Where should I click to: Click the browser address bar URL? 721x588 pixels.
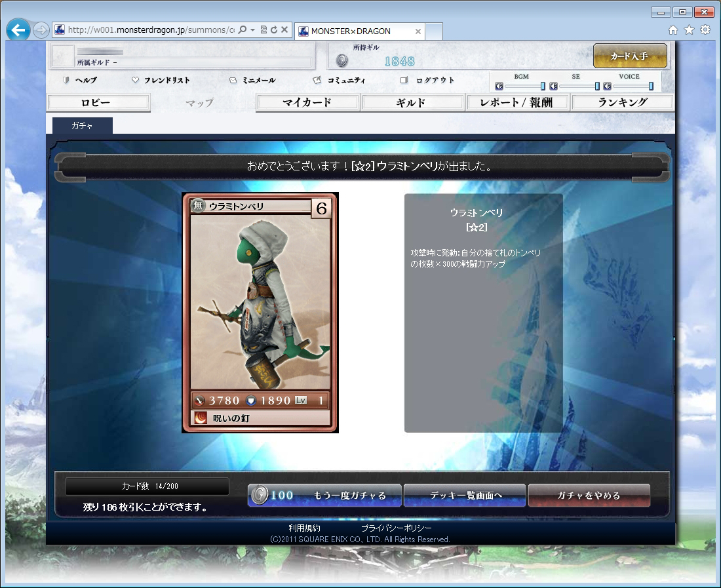pos(151,30)
